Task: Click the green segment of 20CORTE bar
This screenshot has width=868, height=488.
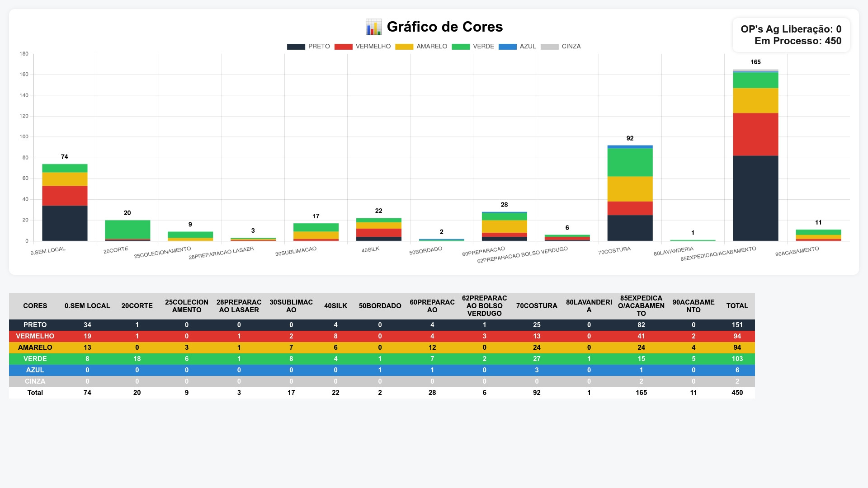Action: pos(127,229)
